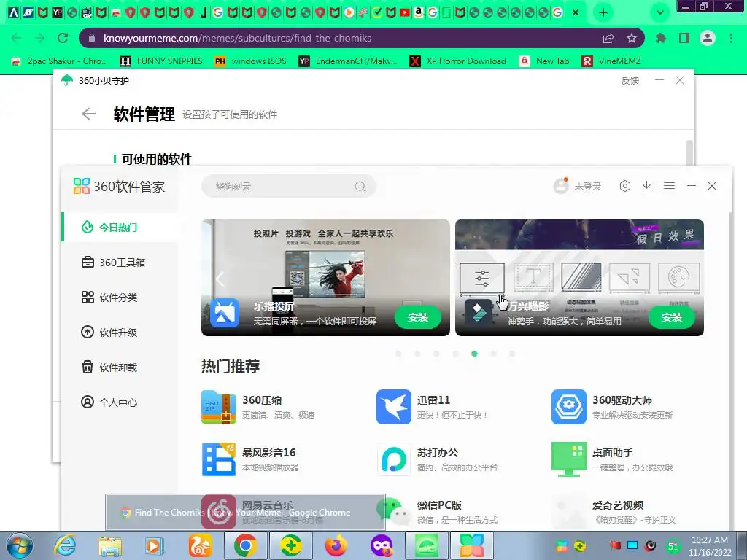This screenshot has height=560, width=747.
Task: Open a new Chrome tab
Action: 603,12
